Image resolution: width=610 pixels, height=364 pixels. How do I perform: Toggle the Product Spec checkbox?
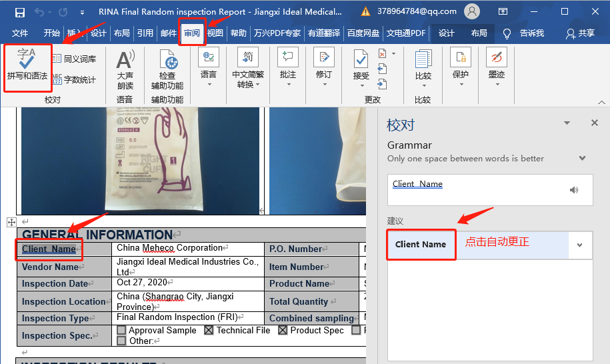point(283,330)
